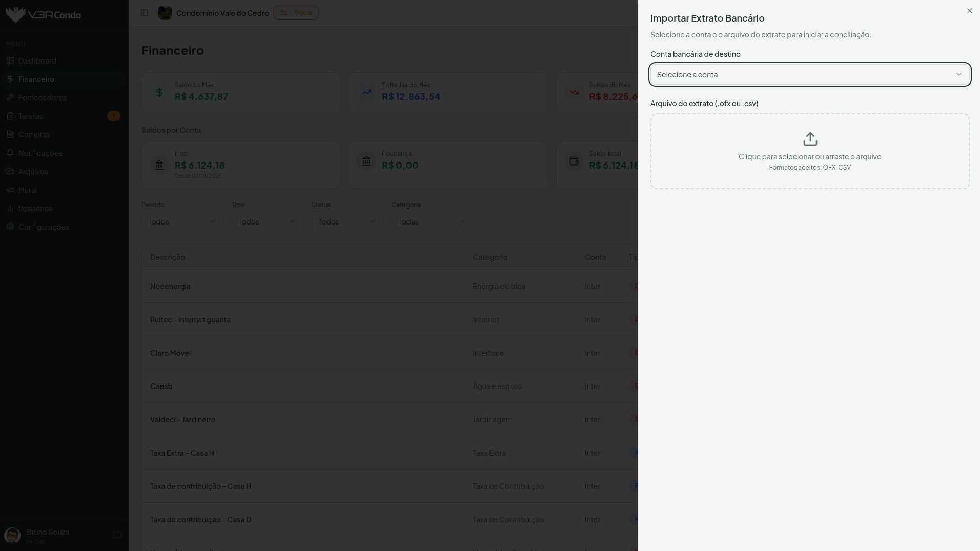The width and height of the screenshot is (980, 551).
Task: Click the chat bubble icon near Bruno Souza
Action: [117, 536]
